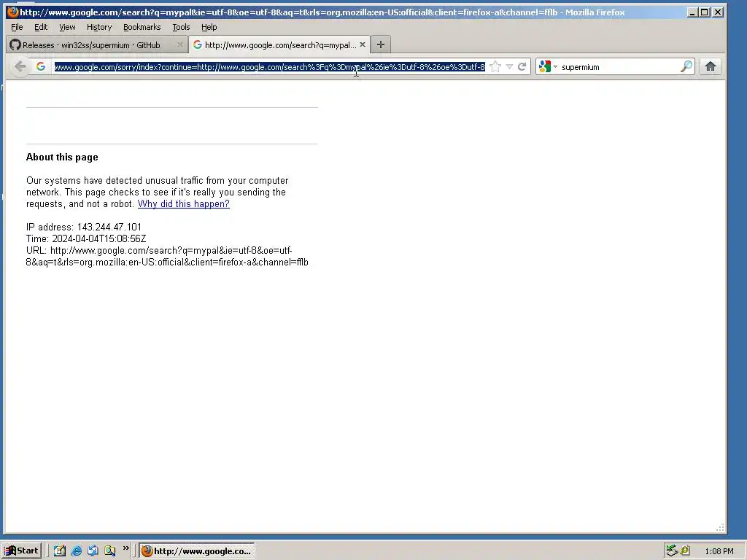Expand the quick launch overflow chevron

(125, 548)
